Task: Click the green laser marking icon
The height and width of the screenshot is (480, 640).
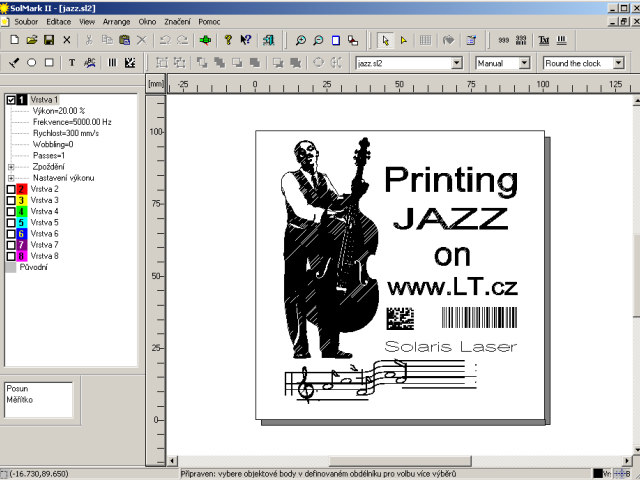Action: click(x=205, y=40)
